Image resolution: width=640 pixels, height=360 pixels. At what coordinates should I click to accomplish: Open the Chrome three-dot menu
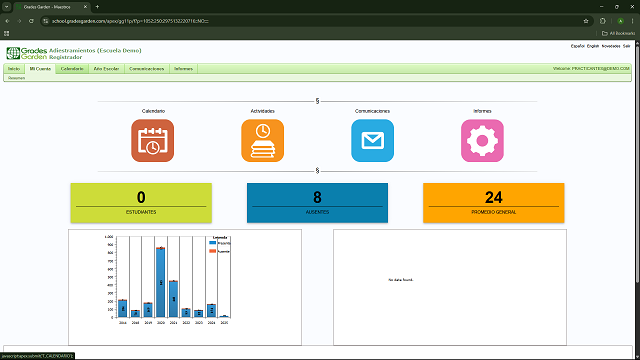click(x=633, y=21)
